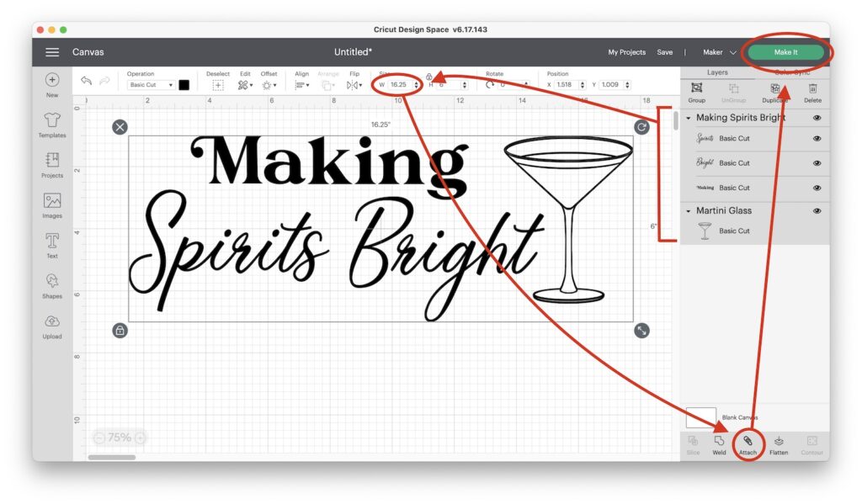This screenshot has height=504, width=862.
Task: Open the Align dropdown
Action: (302, 85)
